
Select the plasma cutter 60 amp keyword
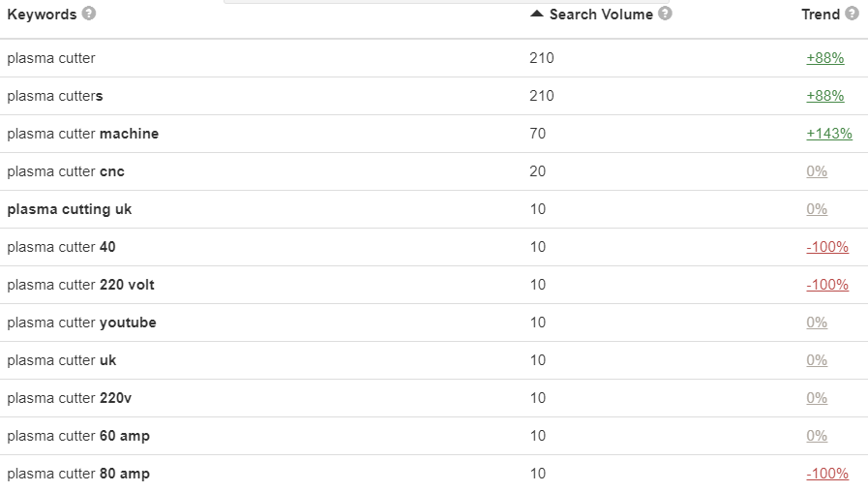[x=77, y=436]
